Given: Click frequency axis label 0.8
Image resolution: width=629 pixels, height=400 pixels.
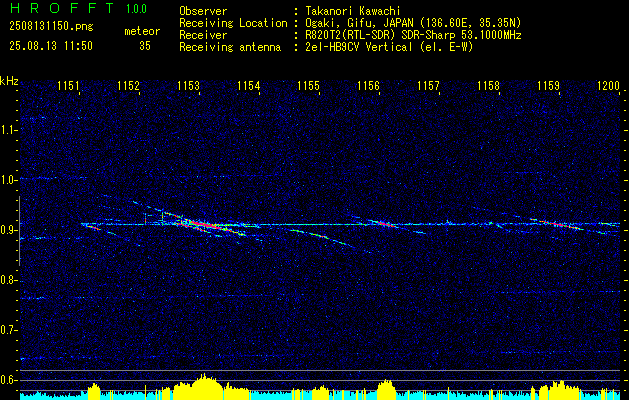Looking at the screenshot, I should click(x=8, y=280).
